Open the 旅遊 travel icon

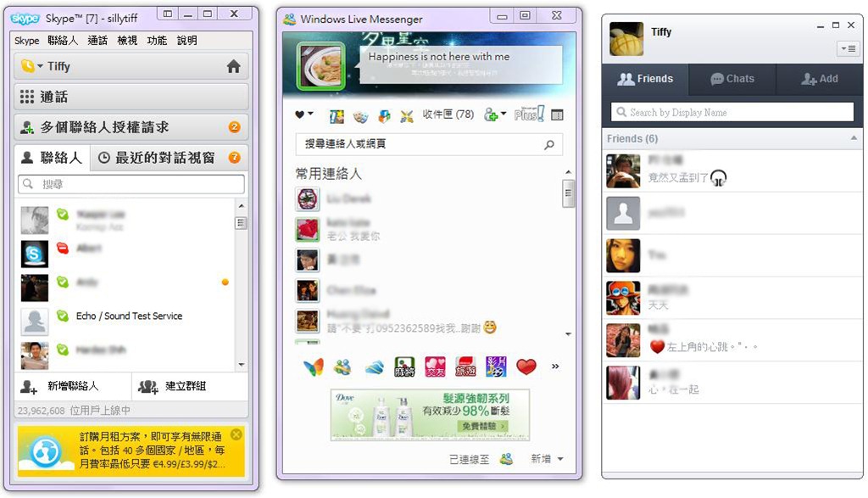(x=465, y=367)
